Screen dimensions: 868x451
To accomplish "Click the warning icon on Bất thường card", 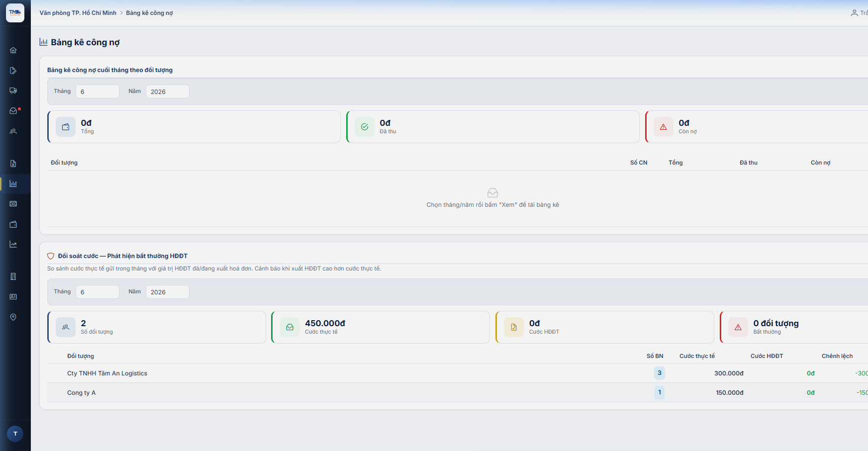I will [738, 327].
